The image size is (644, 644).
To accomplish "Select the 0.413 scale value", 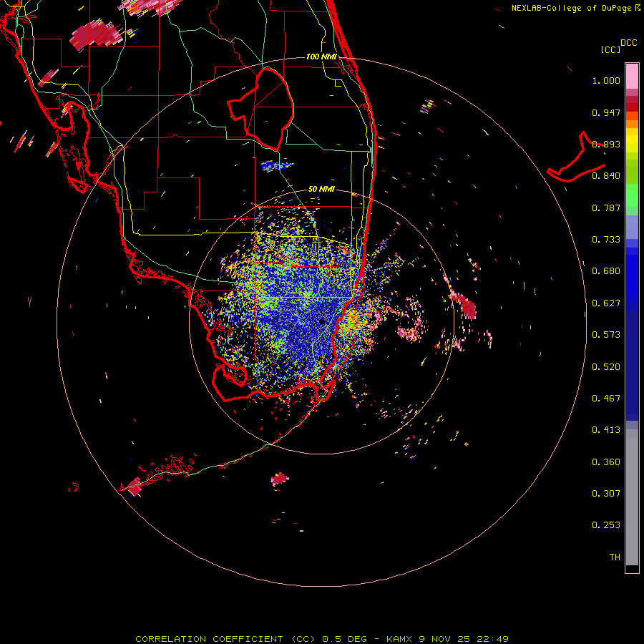I will tap(606, 430).
